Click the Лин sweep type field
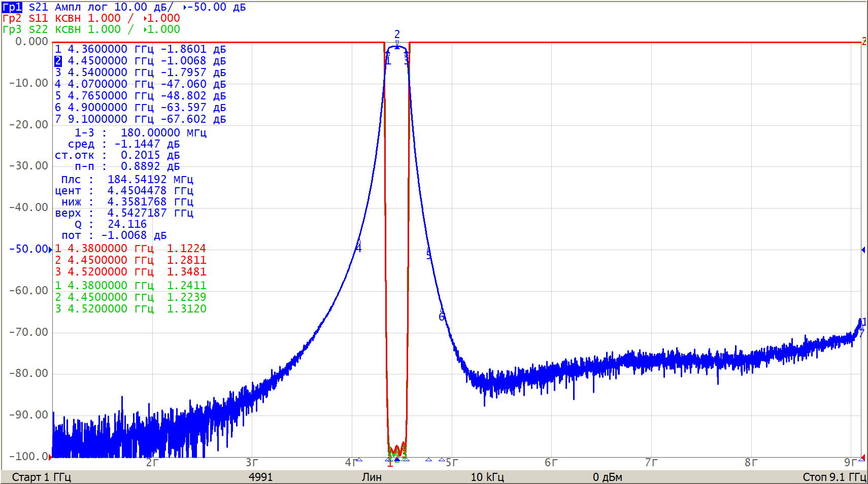 tap(372, 477)
